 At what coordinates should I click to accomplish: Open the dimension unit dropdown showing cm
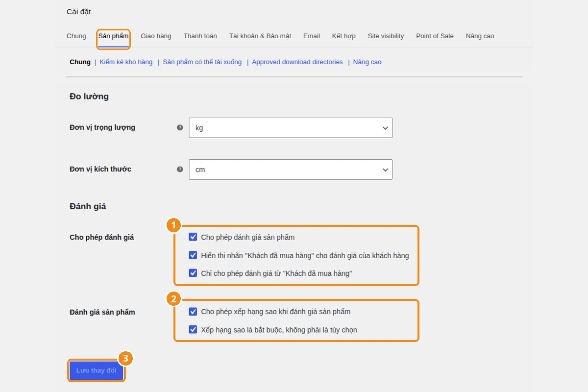(291, 170)
